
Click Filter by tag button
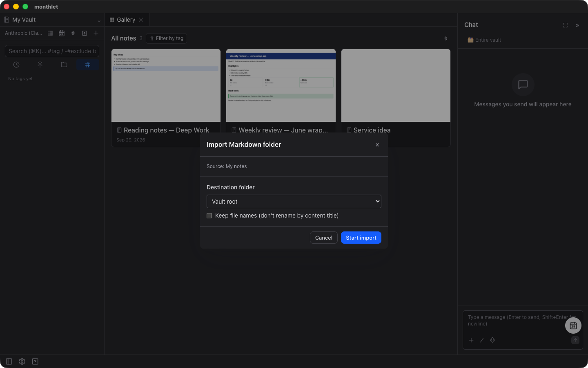click(167, 38)
